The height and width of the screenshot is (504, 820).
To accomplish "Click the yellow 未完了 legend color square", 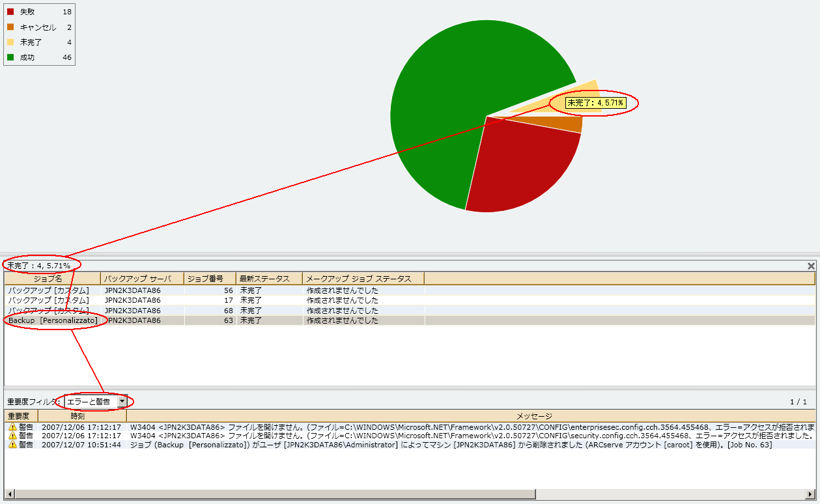I will (x=10, y=42).
